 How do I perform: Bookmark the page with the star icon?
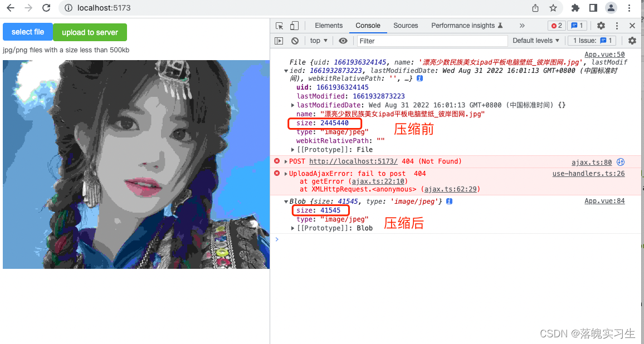552,8
